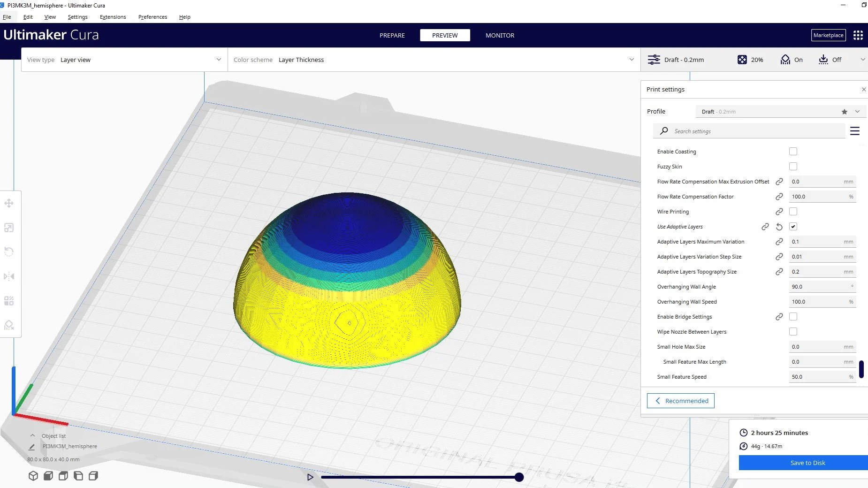Select the Mirror tool

(8, 276)
